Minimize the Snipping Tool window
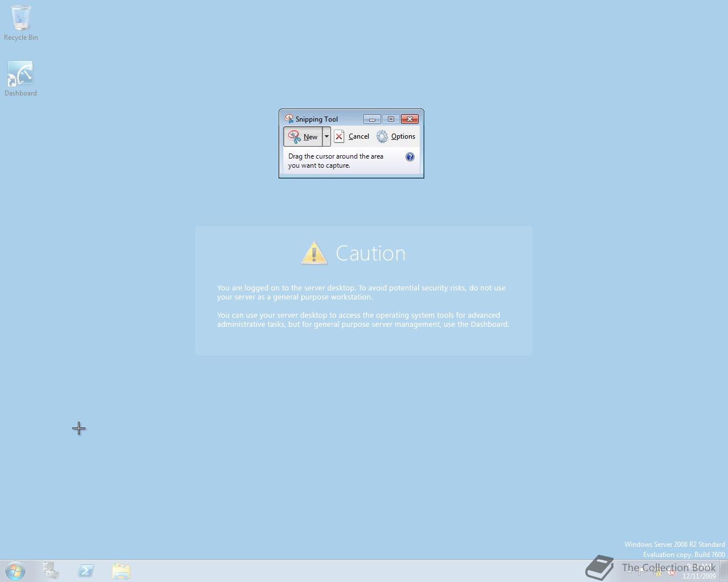This screenshot has width=728, height=582. (x=372, y=119)
